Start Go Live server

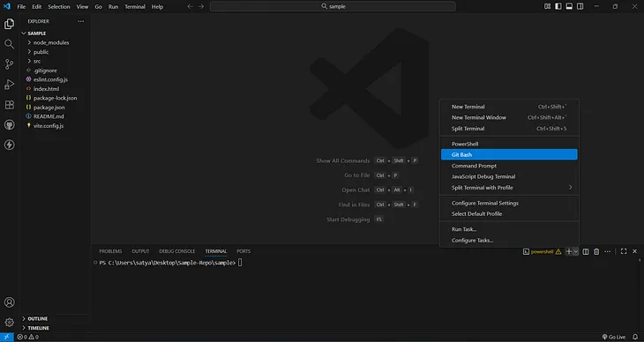[614, 337]
